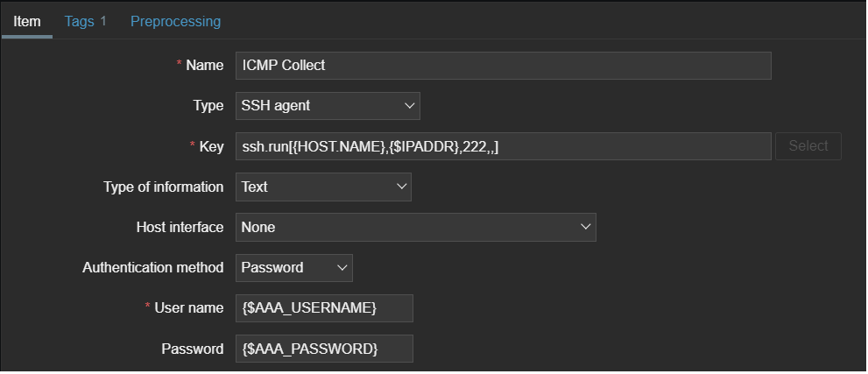This screenshot has width=868, height=374.
Task: Click the Type of information label text
Action: click(x=163, y=187)
